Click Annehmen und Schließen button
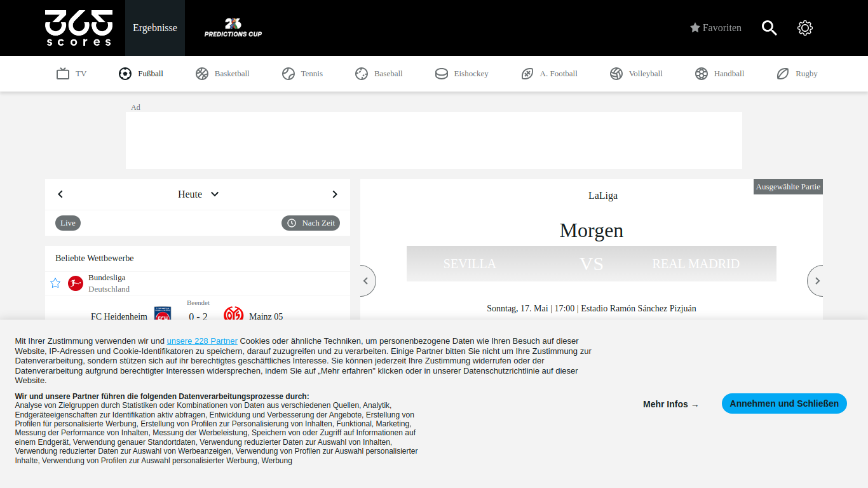Viewport: 868px width, 488px height. (784, 403)
